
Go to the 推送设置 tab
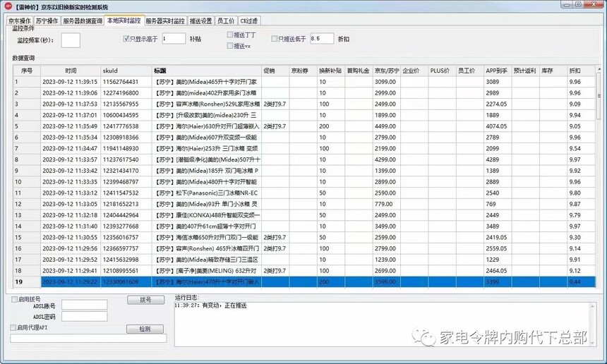click(x=201, y=21)
